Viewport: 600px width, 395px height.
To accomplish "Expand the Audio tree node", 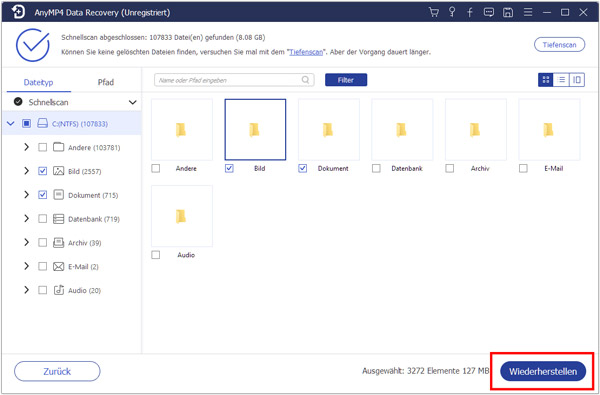I will [x=26, y=290].
